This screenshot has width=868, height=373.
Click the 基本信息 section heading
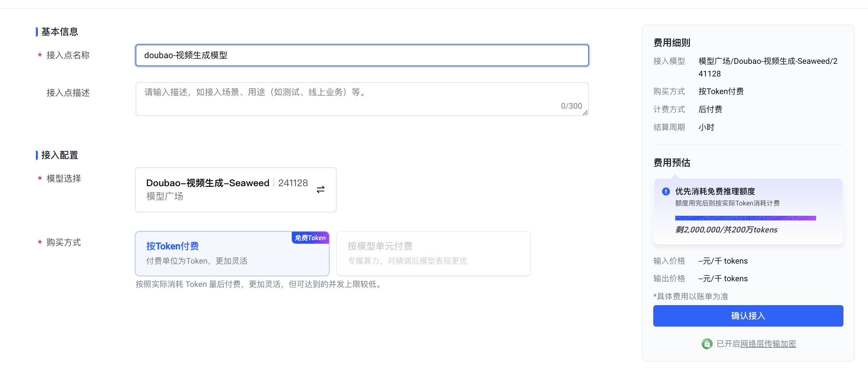(59, 32)
